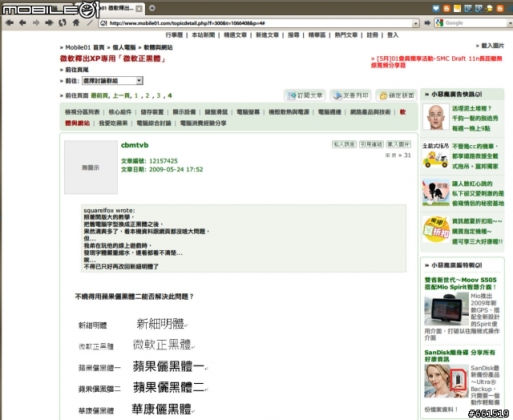Click the 折扣 discount badge ad image

coord(435,230)
